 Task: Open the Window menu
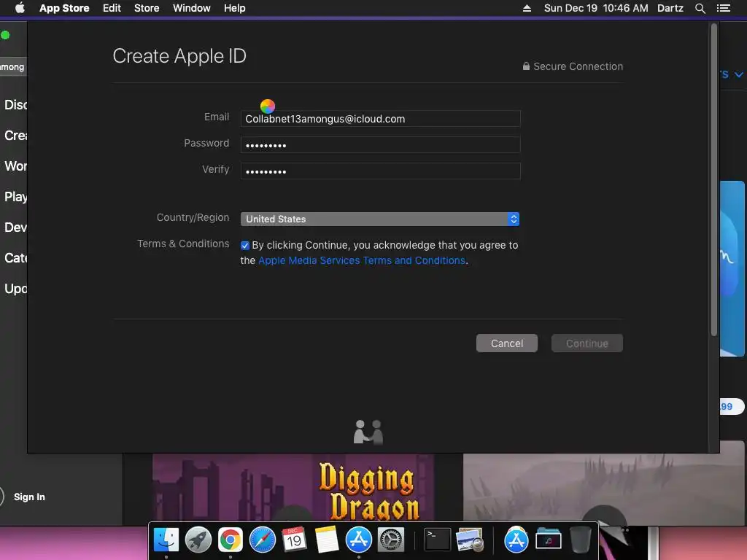192,8
